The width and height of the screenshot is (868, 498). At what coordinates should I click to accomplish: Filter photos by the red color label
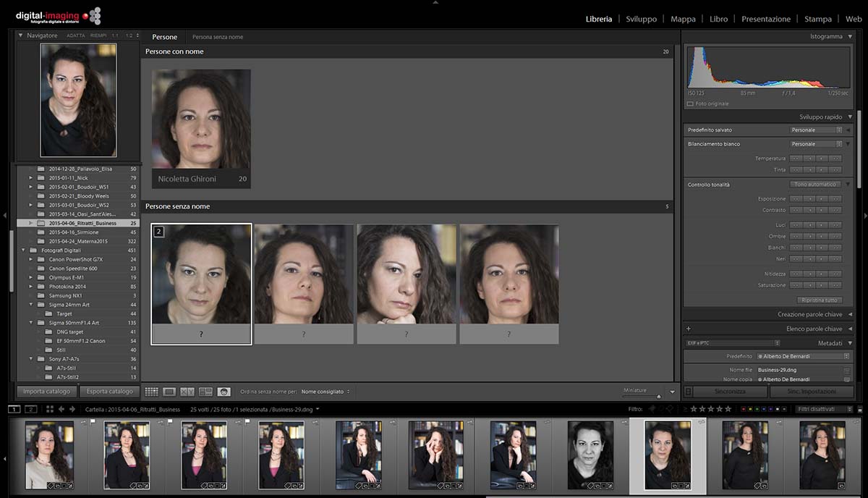pyautogui.click(x=744, y=409)
